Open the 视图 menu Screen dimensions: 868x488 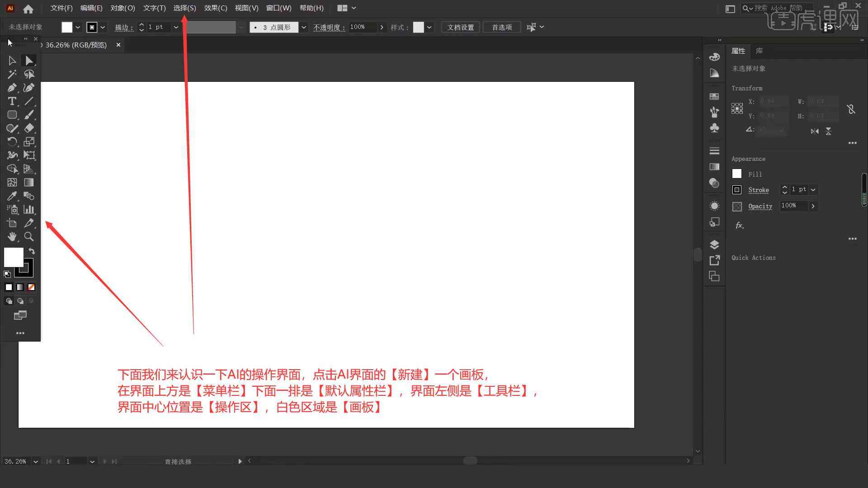(246, 8)
